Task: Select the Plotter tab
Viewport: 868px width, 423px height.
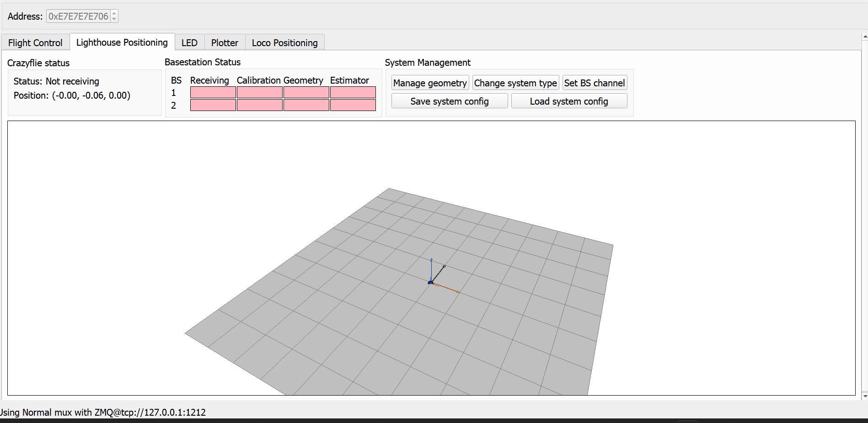Action: (x=225, y=43)
